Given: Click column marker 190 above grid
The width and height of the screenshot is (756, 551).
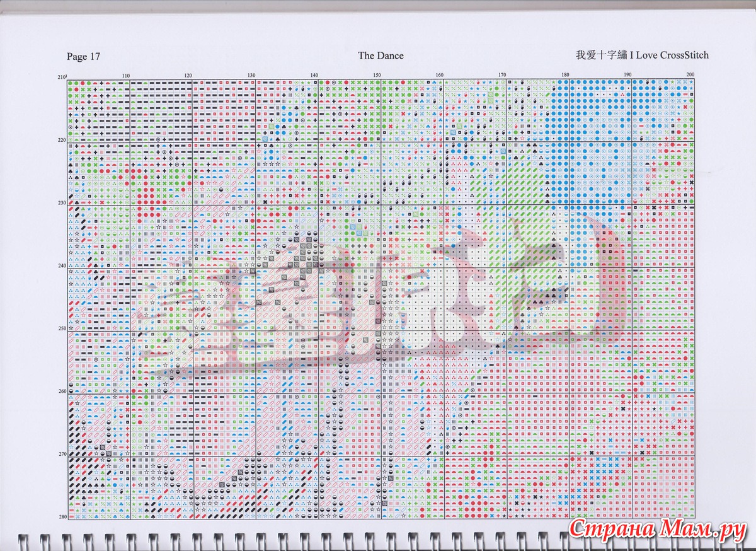Looking at the screenshot, I should click(x=627, y=76).
